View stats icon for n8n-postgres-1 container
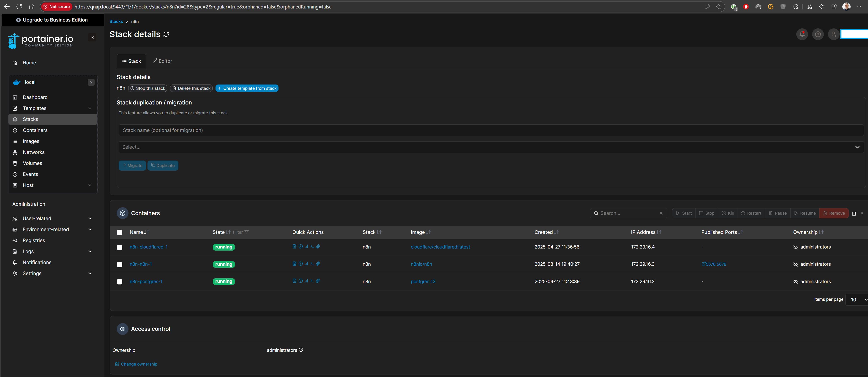This screenshot has height=377, width=868. (306, 281)
